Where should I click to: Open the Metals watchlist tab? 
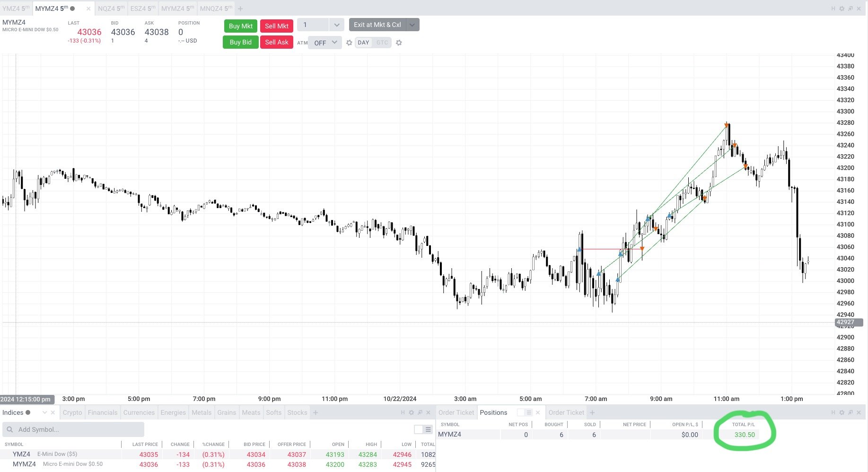[x=202, y=412]
